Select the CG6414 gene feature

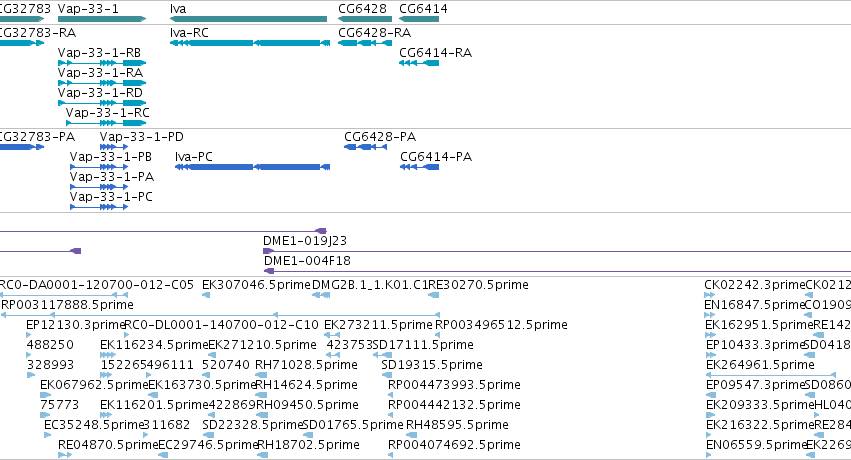pyautogui.click(x=419, y=19)
